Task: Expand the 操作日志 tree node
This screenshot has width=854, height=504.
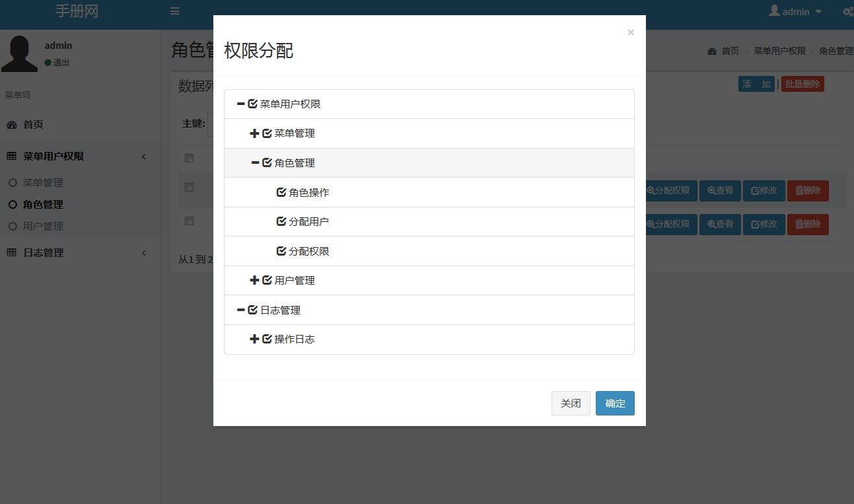Action: [254, 340]
